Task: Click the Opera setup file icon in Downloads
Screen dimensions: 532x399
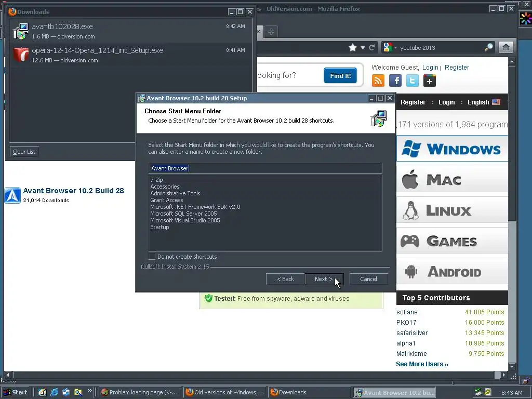Action: 21,55
